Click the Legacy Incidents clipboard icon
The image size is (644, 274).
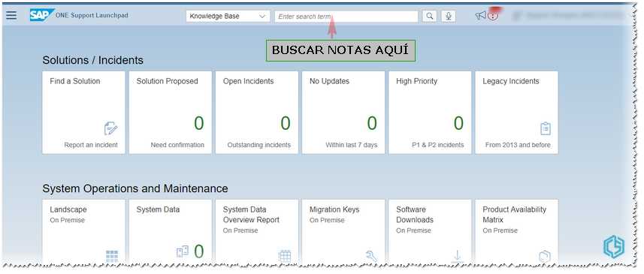pyautogui.click(x=545, y=129)
